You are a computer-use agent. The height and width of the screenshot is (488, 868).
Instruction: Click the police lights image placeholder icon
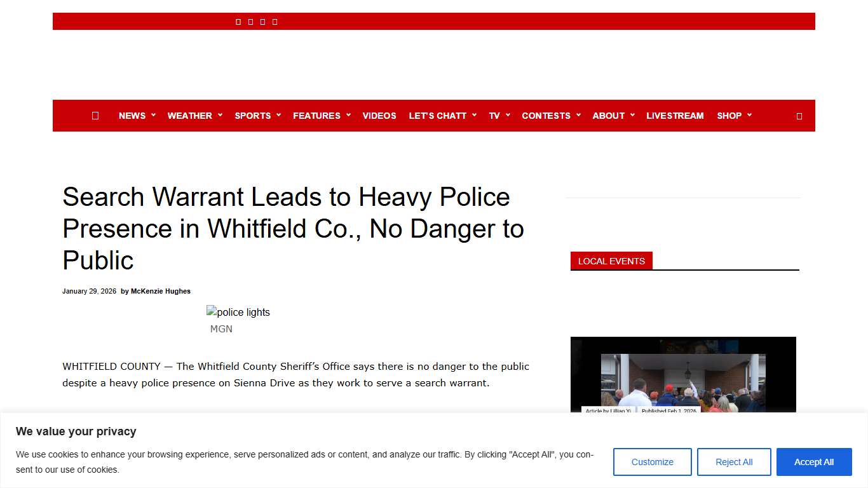[211, 311]
